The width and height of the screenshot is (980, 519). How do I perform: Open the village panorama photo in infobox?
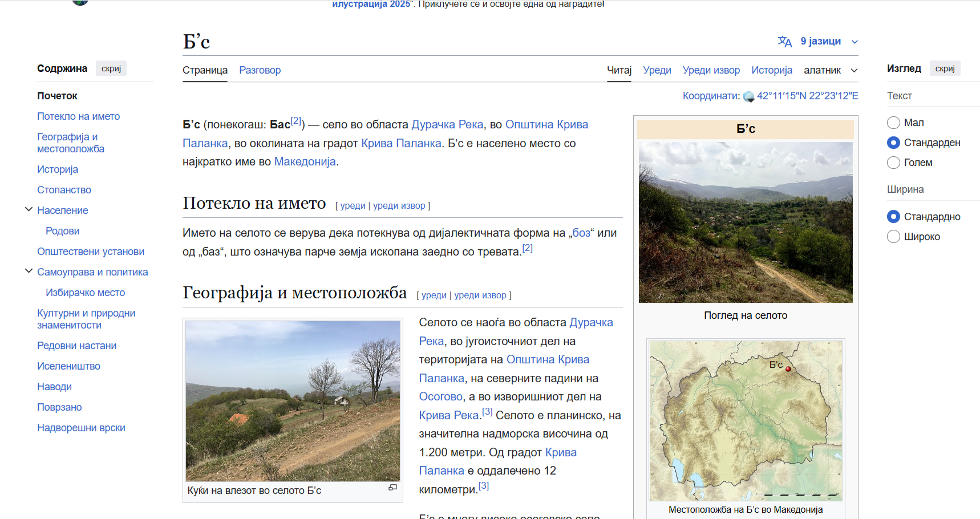[746, 222]
